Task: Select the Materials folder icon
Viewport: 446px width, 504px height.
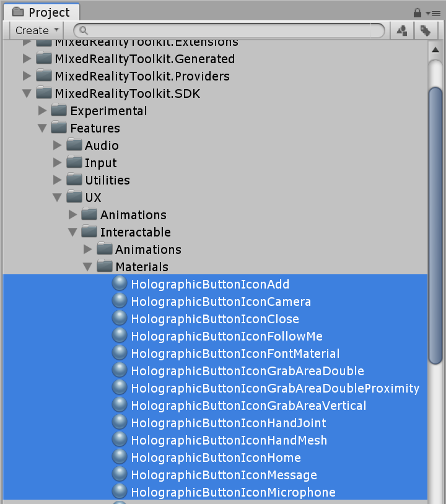Action: 105,266
